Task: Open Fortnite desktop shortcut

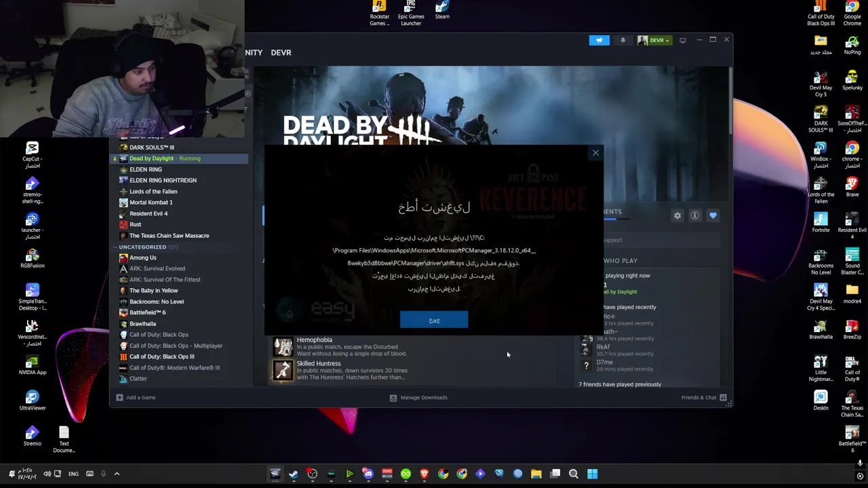Action: pos(821,223)
